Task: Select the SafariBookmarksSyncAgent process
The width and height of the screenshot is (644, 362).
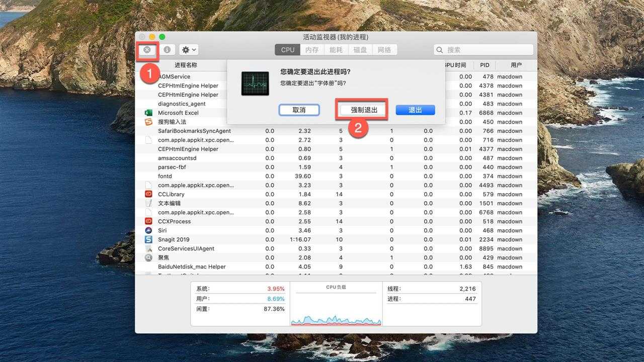Action: pyautogui.click(x=194, y=131)
